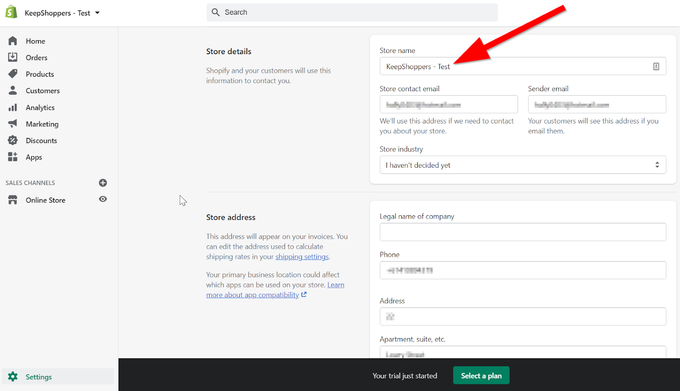Click the Select a plan button
Screen dimensions: 680x391
[481, 375]
